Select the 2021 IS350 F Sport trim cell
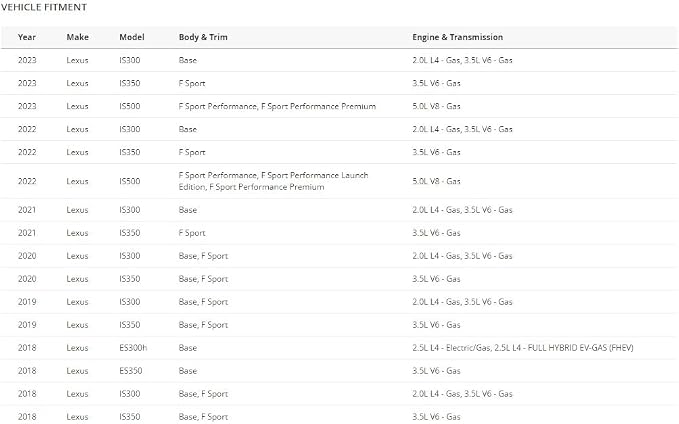 [192, 233]
